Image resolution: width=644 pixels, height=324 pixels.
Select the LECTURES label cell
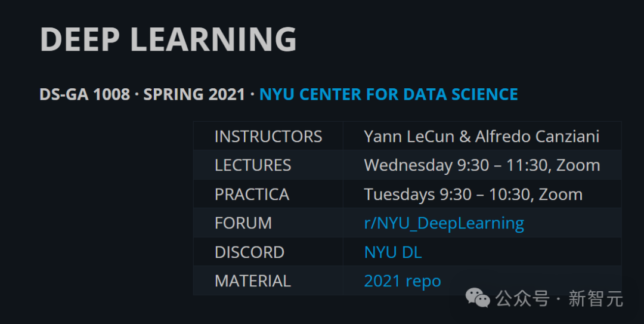(268, 165)
